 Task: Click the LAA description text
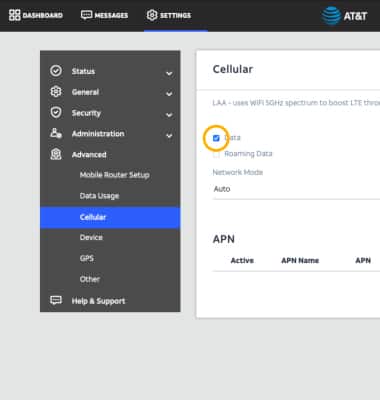[x=296, y=103]
